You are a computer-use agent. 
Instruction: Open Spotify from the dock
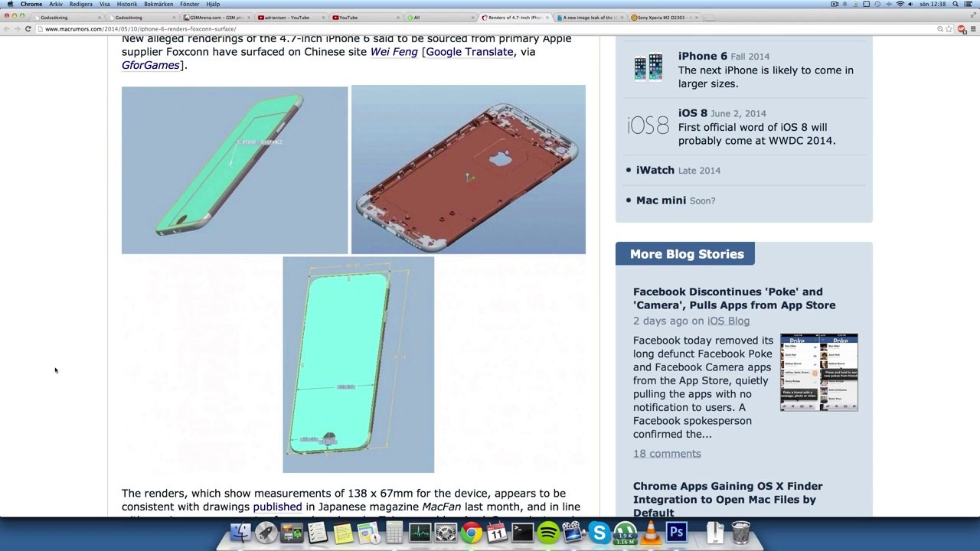[x=548, y=532]
